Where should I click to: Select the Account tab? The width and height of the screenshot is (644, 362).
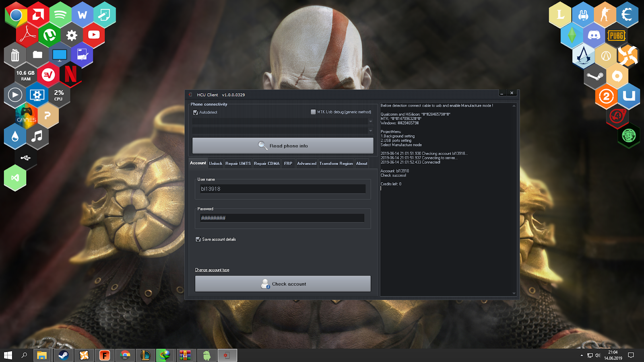click(198, 163)
